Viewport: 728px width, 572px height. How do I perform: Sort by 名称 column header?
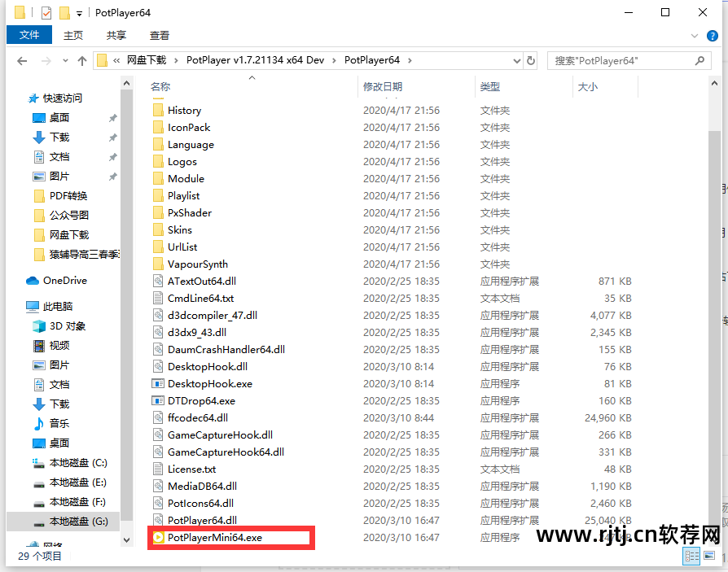(160, 87)
